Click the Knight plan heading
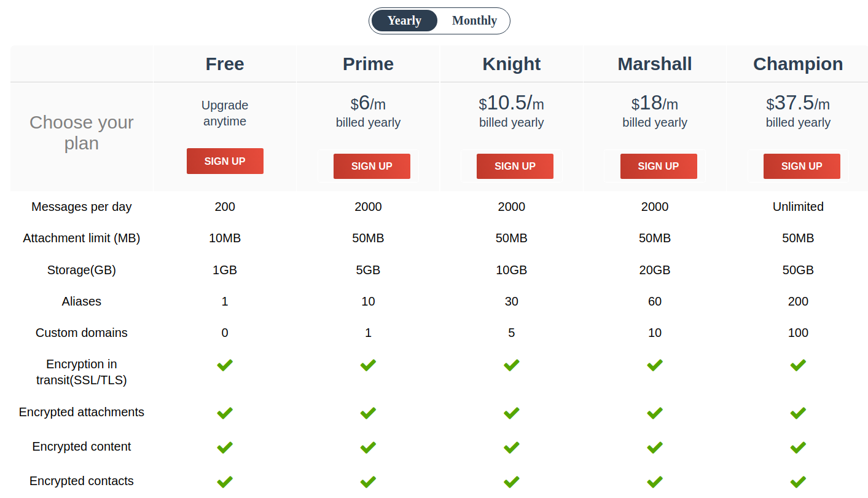 point(512,64)
